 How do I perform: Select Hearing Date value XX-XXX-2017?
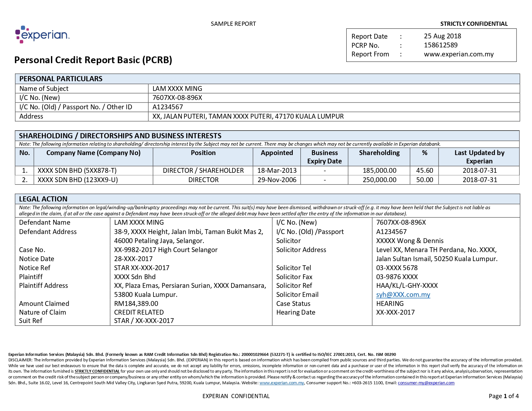pyautogui.click(x=395, y=312)
